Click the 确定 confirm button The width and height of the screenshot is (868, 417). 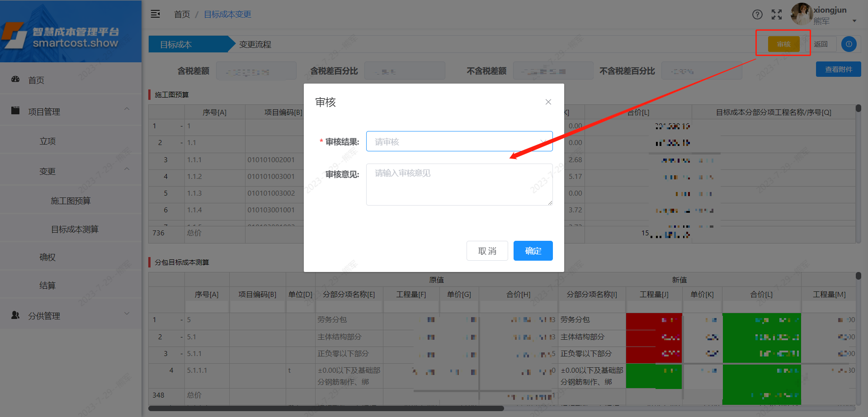[x=533, y=251]
